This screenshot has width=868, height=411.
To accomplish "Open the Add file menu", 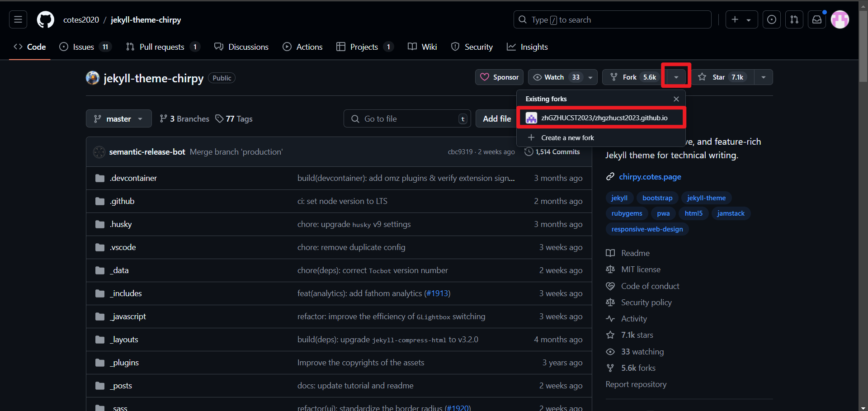I will coord(497,118).
